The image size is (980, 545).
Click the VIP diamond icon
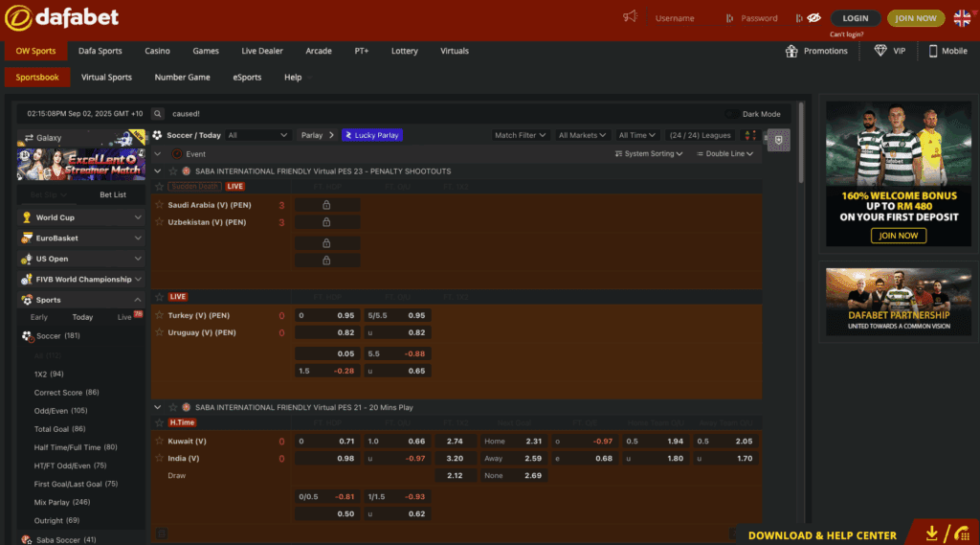coord(880,51)
